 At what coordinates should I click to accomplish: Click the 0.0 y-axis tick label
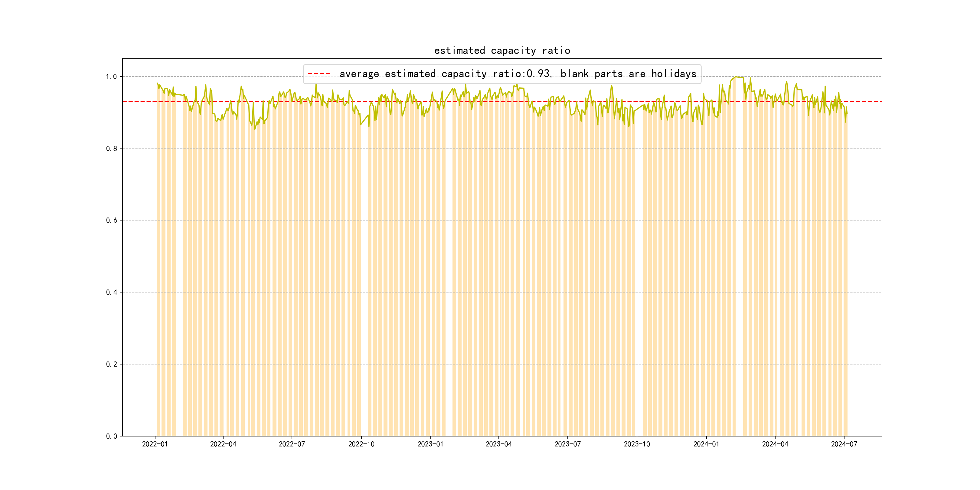(111, 436)
